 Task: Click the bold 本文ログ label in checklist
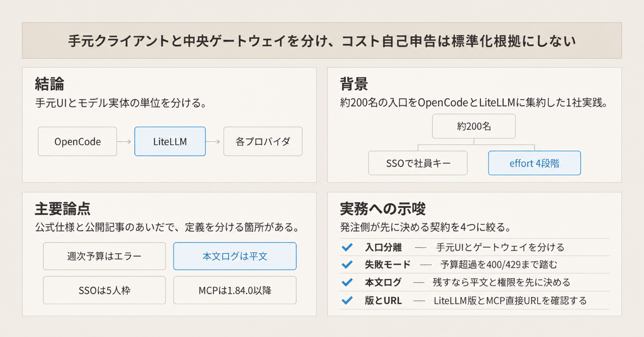[383, 283]
